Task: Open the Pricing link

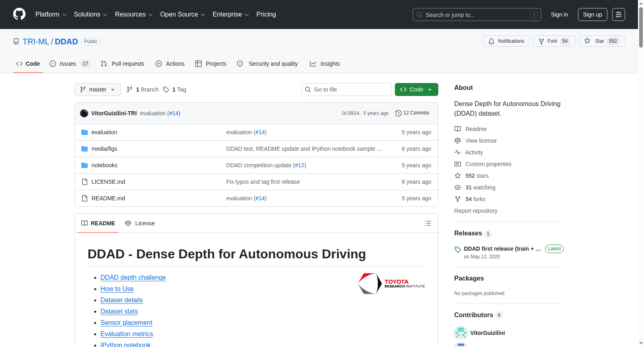Action: [266, 15]
